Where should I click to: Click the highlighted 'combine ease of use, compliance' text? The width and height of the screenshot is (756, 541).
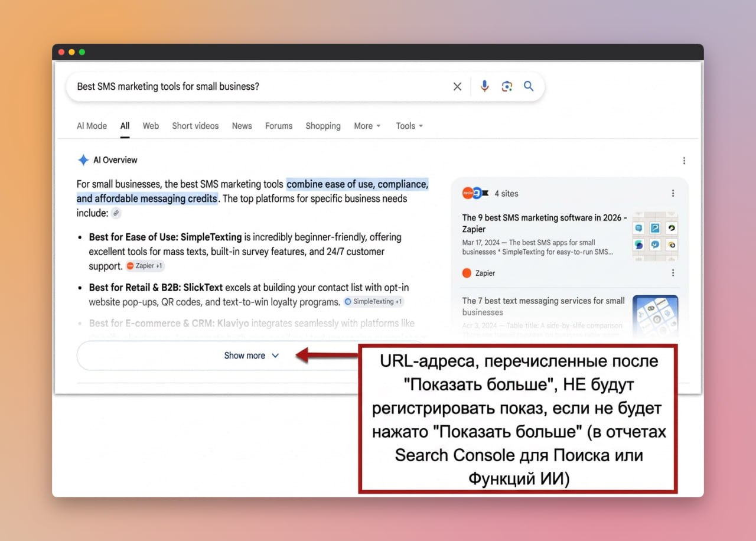click(357, 184)
